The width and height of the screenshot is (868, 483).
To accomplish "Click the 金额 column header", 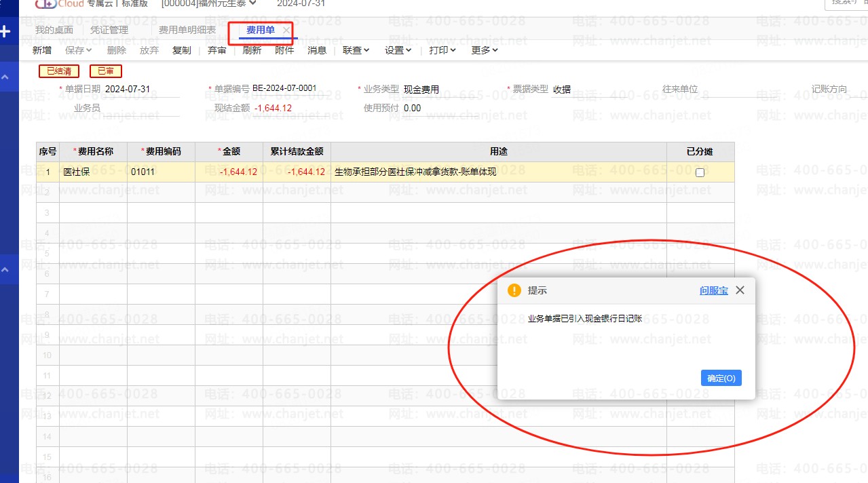I will click(229, 152).
